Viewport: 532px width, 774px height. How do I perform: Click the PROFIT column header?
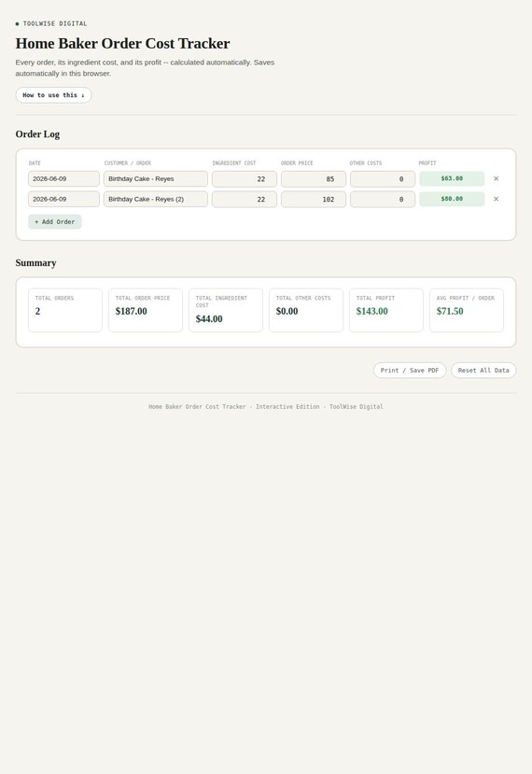[427, 162]
